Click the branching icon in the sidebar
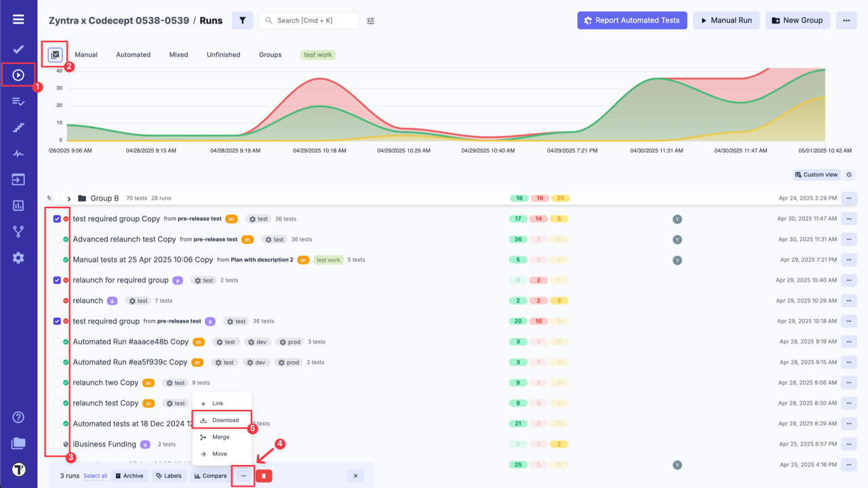This screenshot has width=868, height=488. pos(18,231)
